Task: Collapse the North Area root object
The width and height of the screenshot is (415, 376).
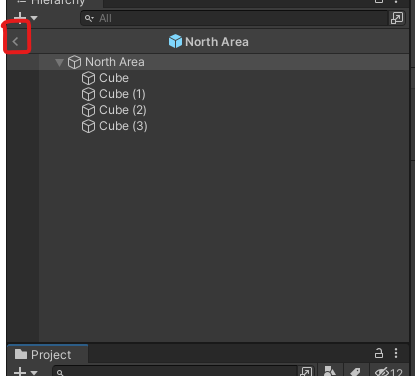Action: [x=59, y=62]
